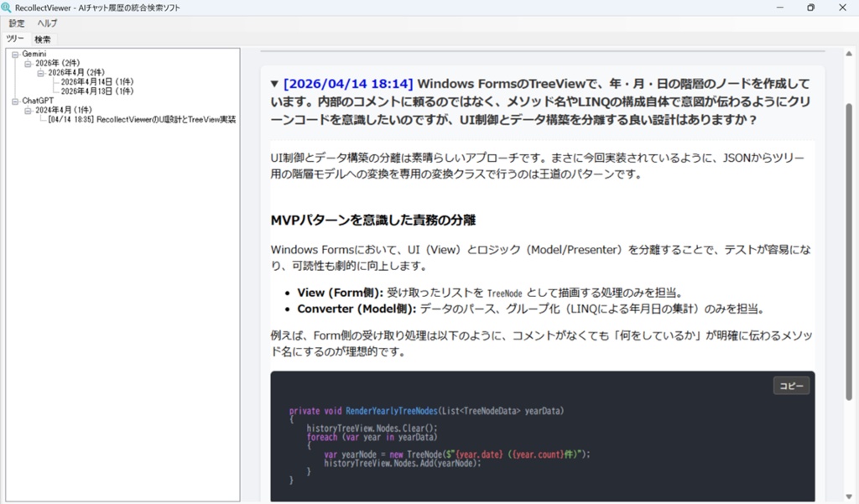
Task: Switch to the 検索 tab
Action: 42,39
